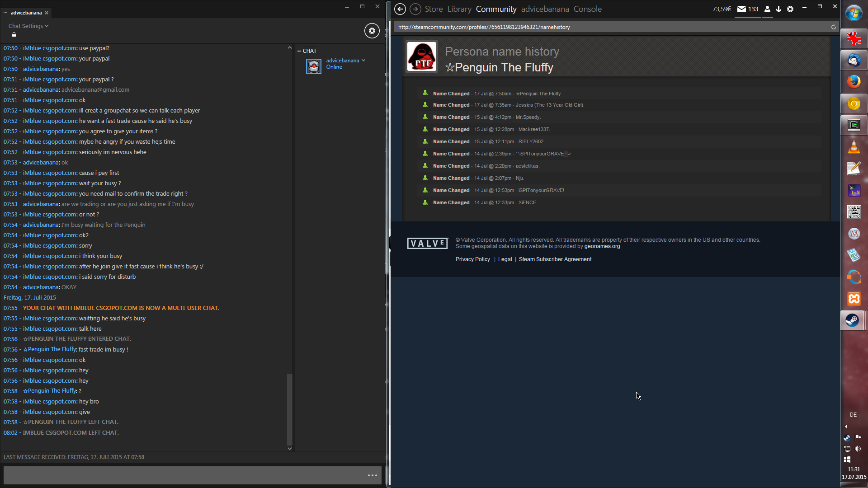Expand the Chat Settings dropdown
This screenshot has height=488, width=868.
coord(28,26)
